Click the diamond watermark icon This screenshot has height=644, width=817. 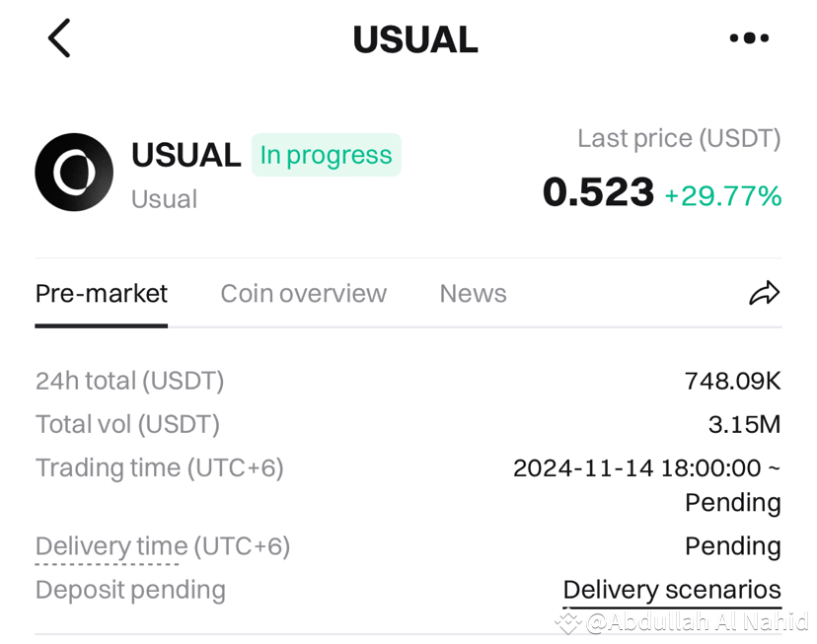click(567, 621)
